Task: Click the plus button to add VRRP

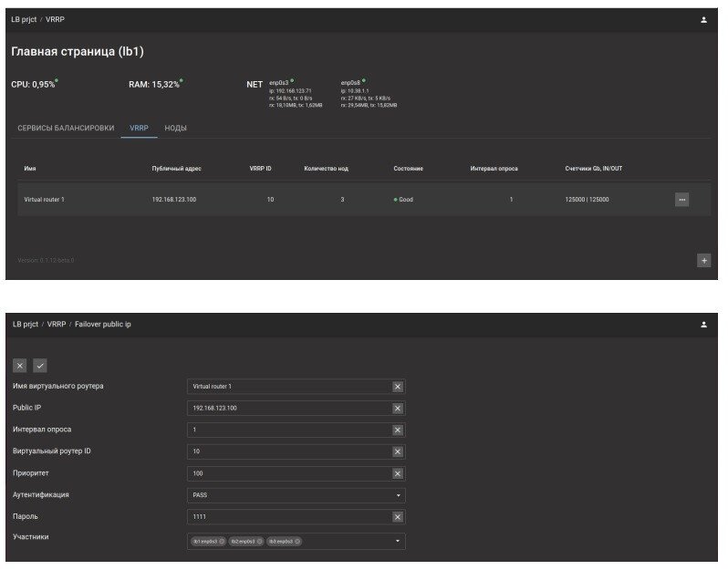Action: coord(703,260)
